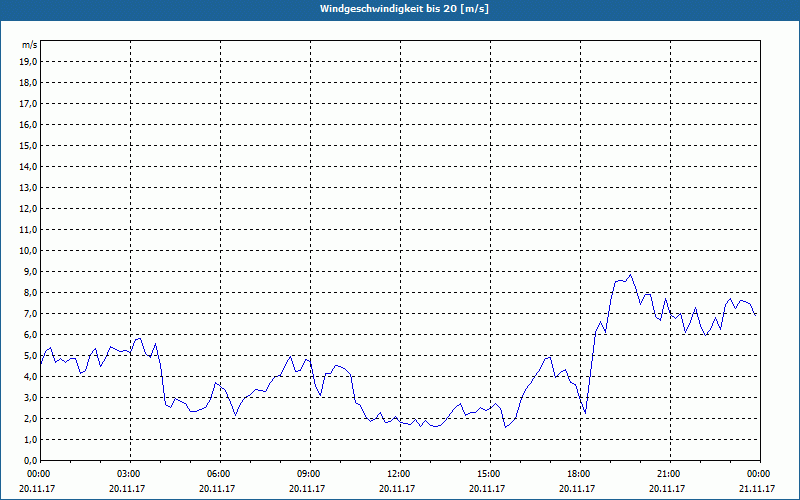
Task: Select the "17,0" y-axis label
Action: click(28, 104)
